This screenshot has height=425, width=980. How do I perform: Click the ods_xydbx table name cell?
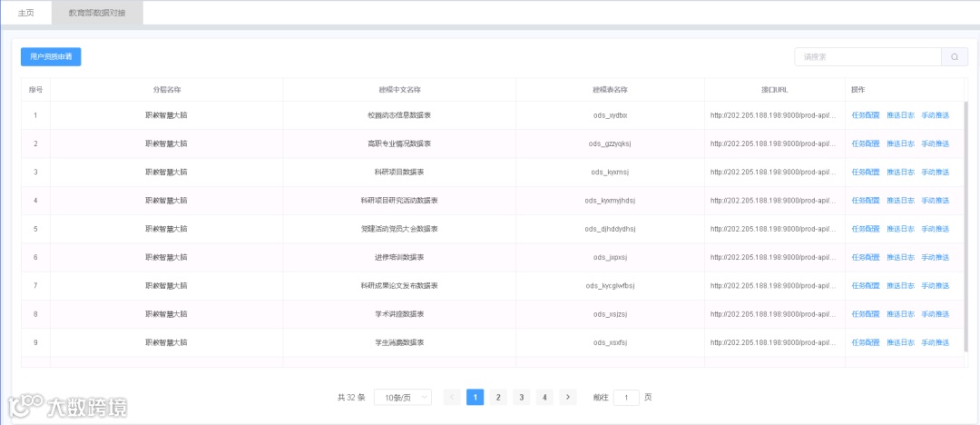click(x=610, y=115)
